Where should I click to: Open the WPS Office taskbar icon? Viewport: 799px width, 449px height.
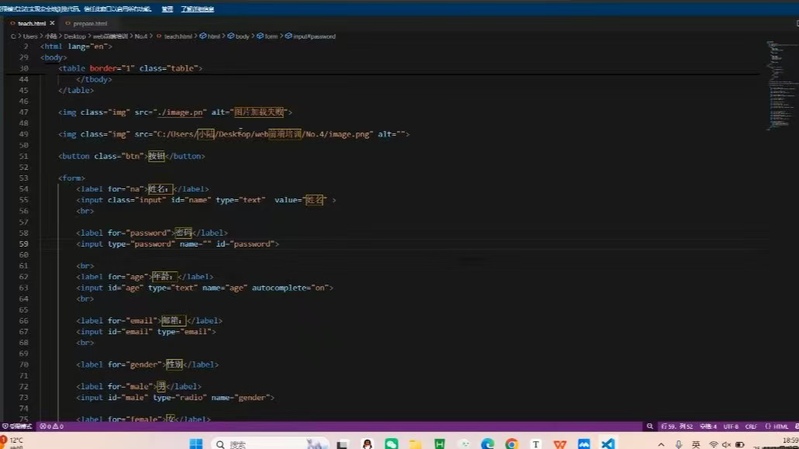click(560, 444)
